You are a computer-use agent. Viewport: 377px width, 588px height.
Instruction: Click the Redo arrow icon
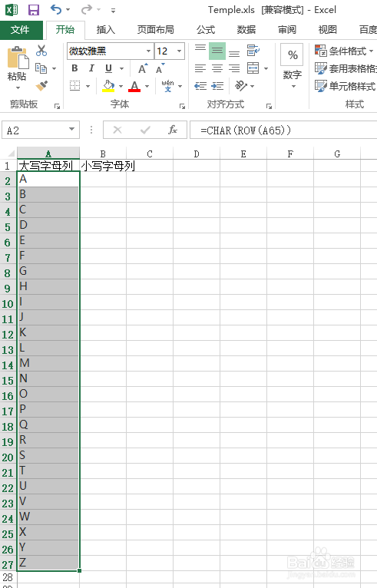coord(86,9)
